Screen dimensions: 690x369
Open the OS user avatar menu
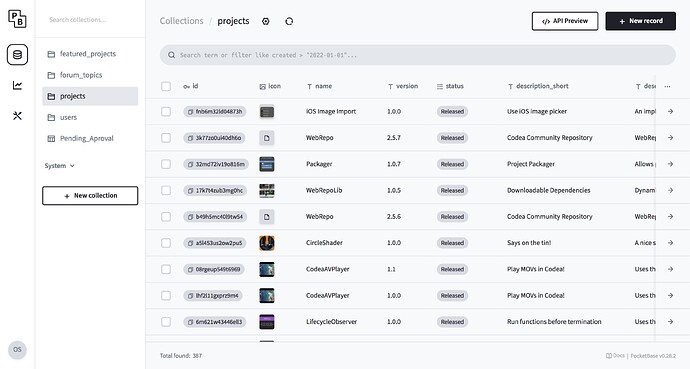pos(17,350)
